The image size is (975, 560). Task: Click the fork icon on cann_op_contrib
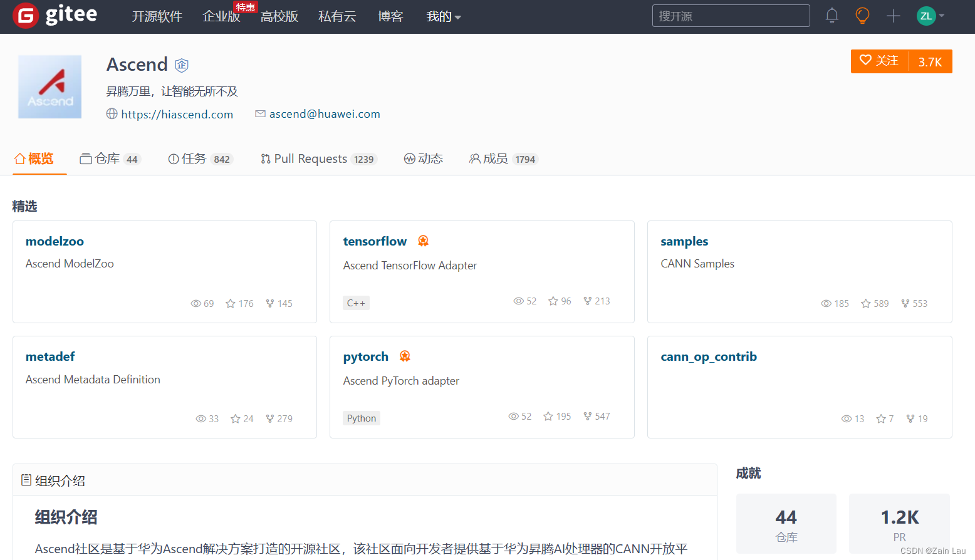tap(910, 419)
